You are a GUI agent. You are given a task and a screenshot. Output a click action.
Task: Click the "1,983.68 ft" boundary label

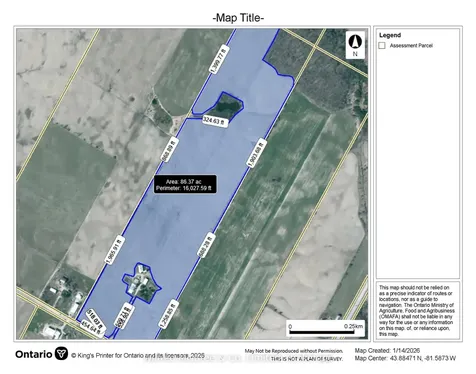coord(256,153)
